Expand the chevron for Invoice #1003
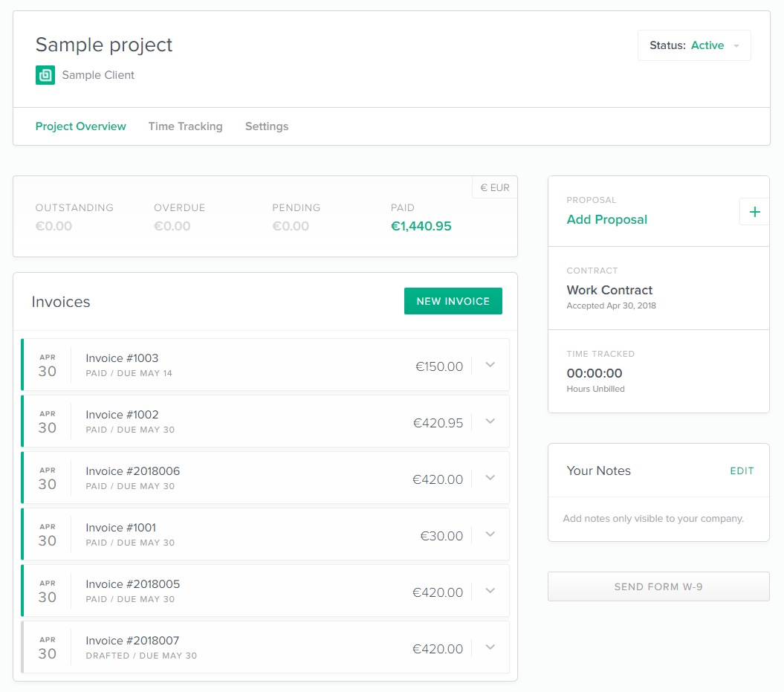 coord(490,364)
